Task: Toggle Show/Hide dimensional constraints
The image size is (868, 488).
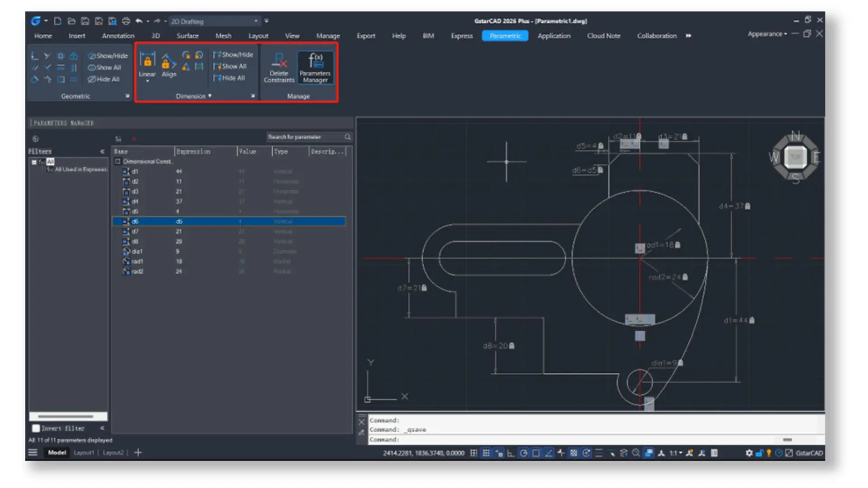Action: coord(233,55)
